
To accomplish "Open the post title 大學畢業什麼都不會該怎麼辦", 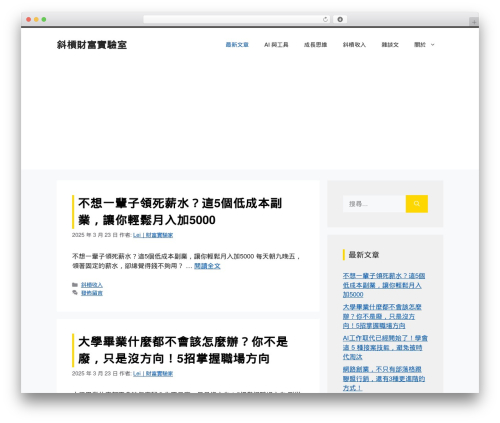I will click(183, 350).
